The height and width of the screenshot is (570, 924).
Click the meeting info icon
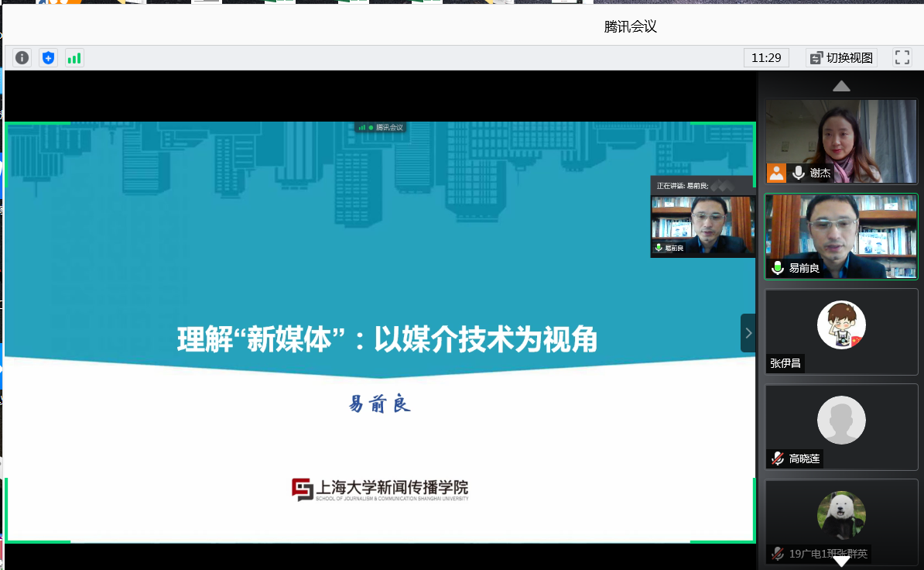[x=22, y=57]
